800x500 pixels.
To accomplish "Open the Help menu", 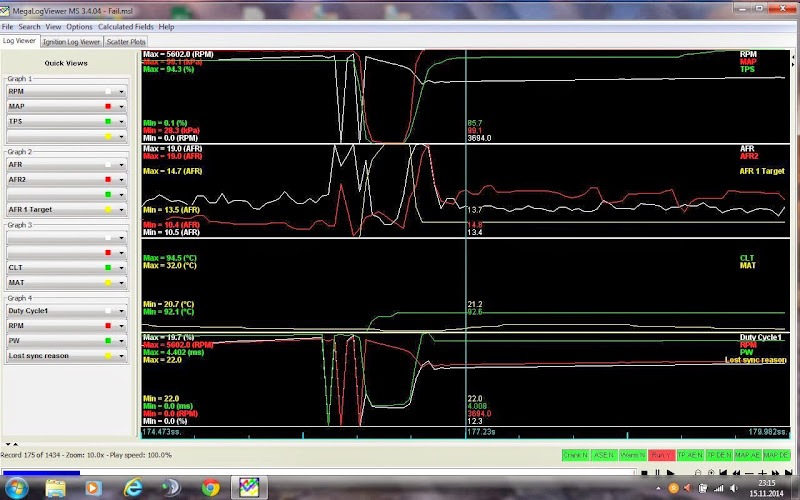I will [x=166, y=27].
